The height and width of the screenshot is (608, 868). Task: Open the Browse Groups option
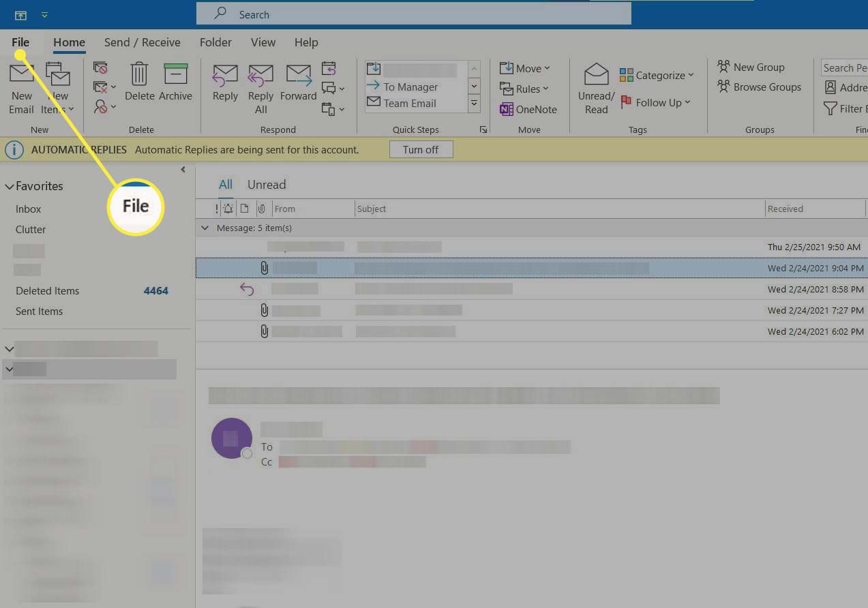759,87
